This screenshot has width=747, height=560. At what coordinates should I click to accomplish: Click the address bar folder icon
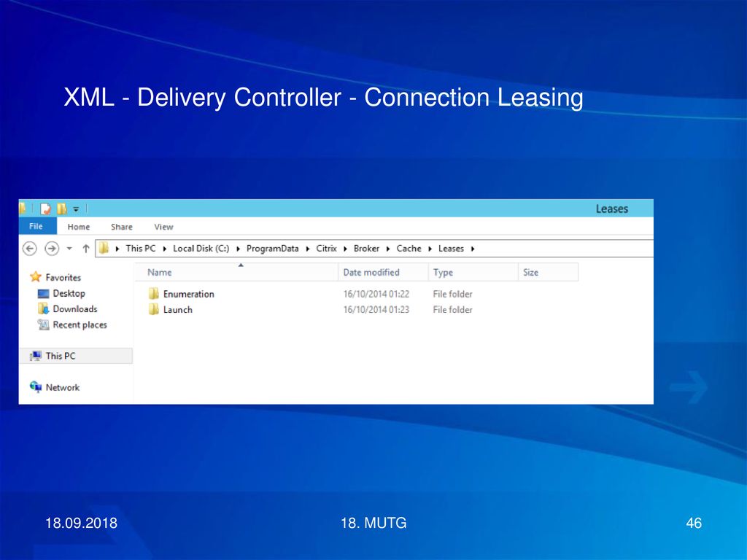click(x=104, y=248)
